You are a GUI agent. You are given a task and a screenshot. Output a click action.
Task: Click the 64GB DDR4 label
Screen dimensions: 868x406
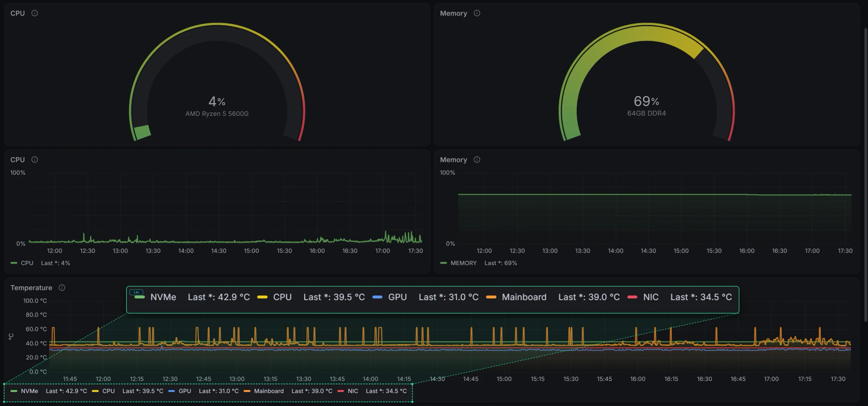click(x=647, y=113)
